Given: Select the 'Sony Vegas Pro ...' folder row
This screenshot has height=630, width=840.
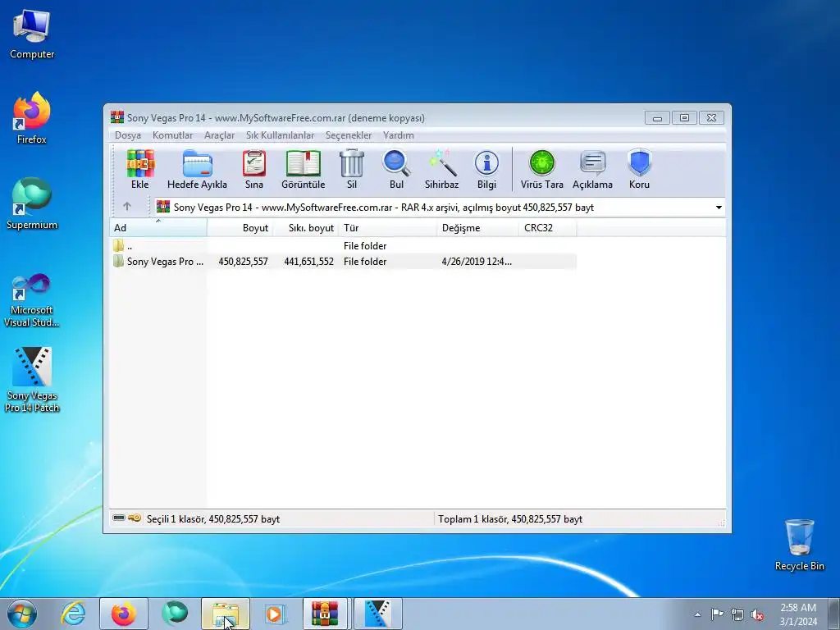Looking at the screenshot, I should (343, 262).
